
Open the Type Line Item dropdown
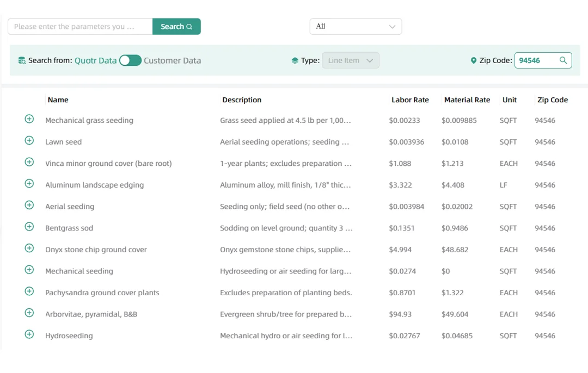pyautogui.click(x=350, y=60)
